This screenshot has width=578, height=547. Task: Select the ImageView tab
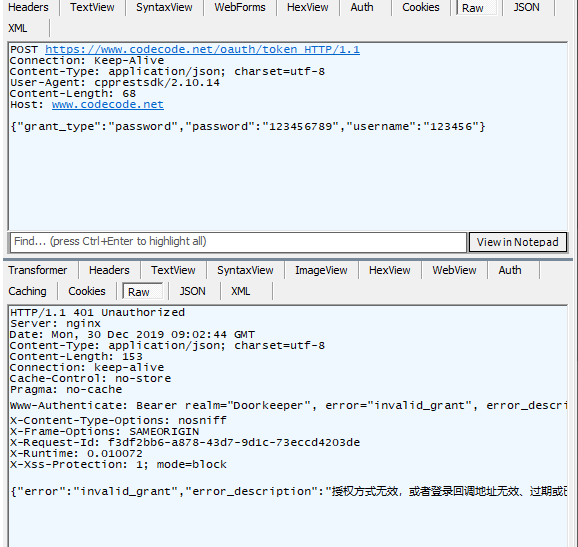[x=321, y=270]
